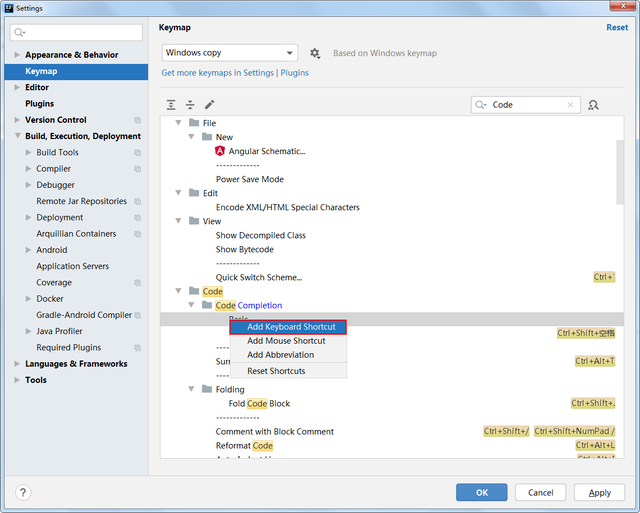Click the Ctrl+Shift+NumPad / shortcut label
This screenshot has width=640, height=513.
[x=575, y=431]
